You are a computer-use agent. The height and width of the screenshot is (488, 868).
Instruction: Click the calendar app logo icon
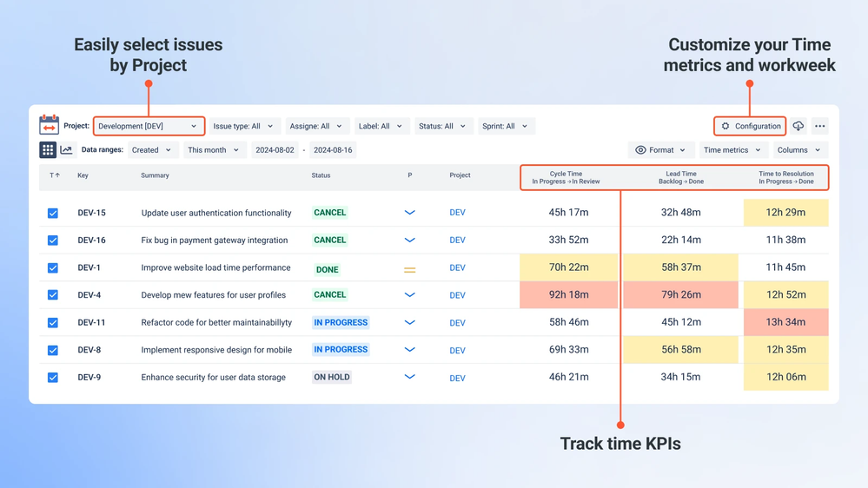point(49,125)
